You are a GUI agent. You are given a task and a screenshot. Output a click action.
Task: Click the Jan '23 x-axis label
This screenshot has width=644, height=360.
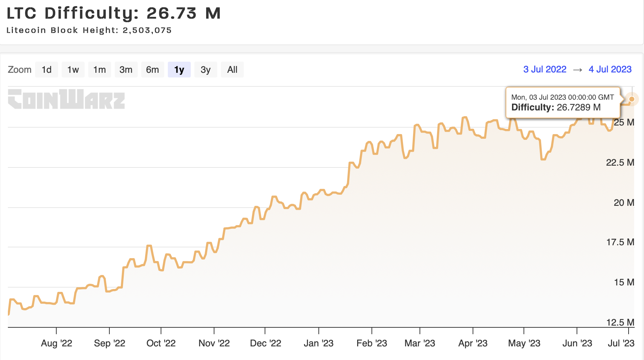(318, 343)
